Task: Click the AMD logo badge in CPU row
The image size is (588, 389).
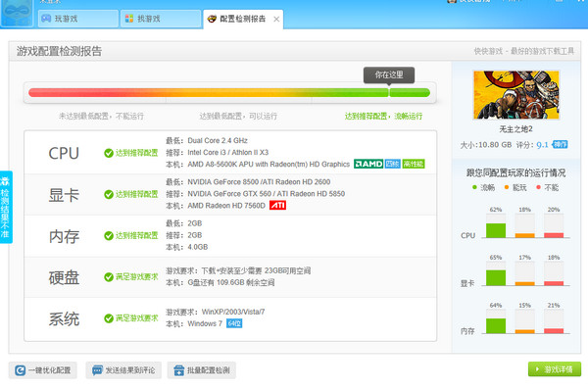Action: 368,164
